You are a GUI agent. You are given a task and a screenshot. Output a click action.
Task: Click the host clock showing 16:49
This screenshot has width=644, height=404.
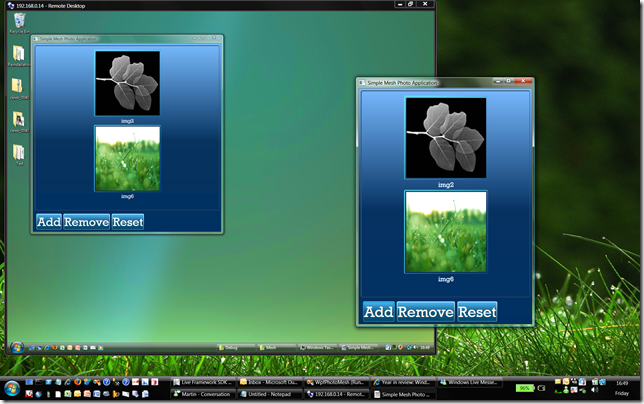[x=622, y=383]
